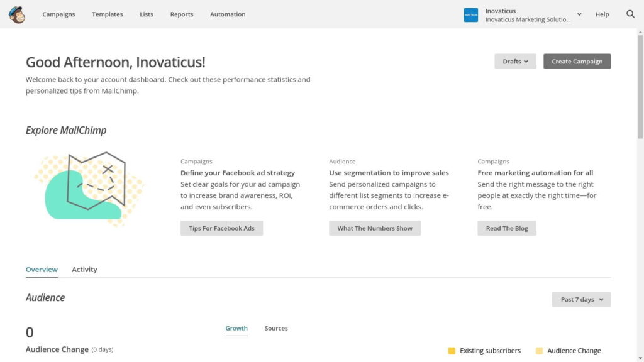Click 'Define your Facebook ad strategy' heading
The image size is (644, 362).
pyautogui.click(x=237, y=173)
